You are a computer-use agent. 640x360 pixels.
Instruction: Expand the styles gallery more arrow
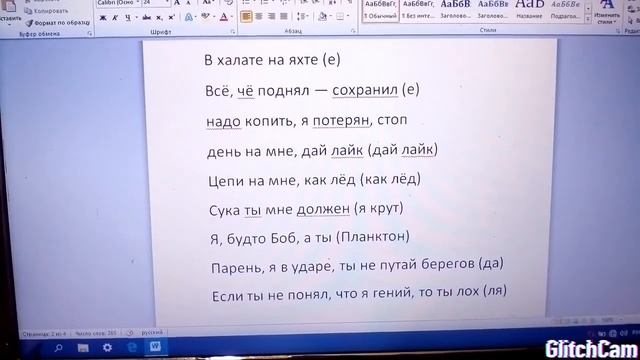(588, 19)
